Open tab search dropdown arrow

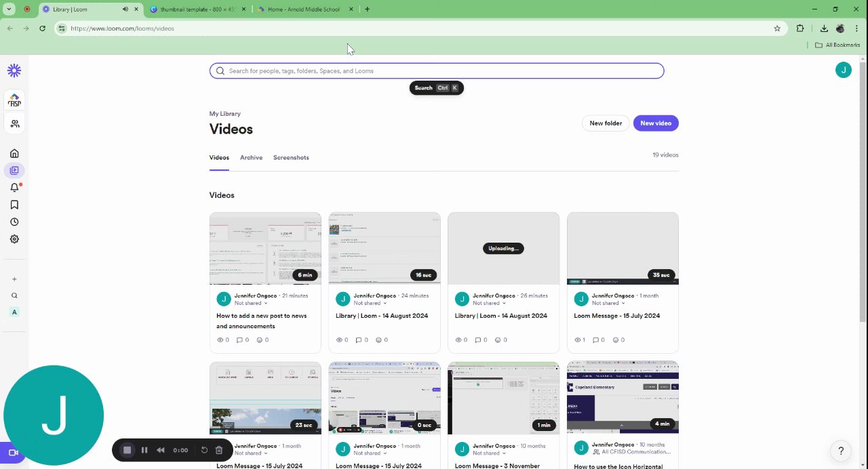coord(9,9)
